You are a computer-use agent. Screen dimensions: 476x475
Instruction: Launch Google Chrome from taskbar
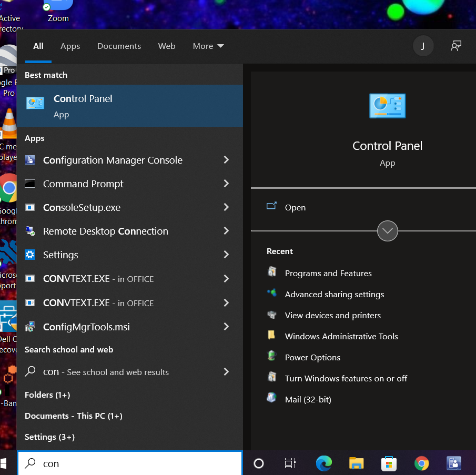point(422,463)
